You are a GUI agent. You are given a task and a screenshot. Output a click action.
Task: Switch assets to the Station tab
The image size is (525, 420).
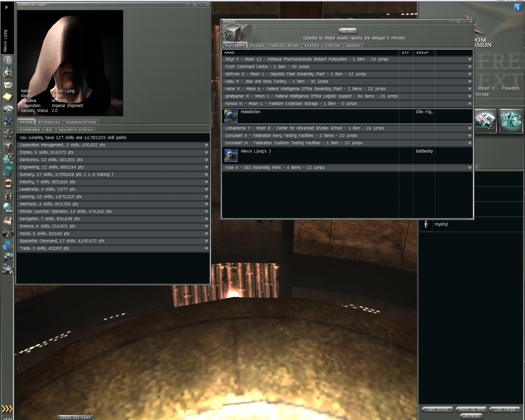click(332, 46)
